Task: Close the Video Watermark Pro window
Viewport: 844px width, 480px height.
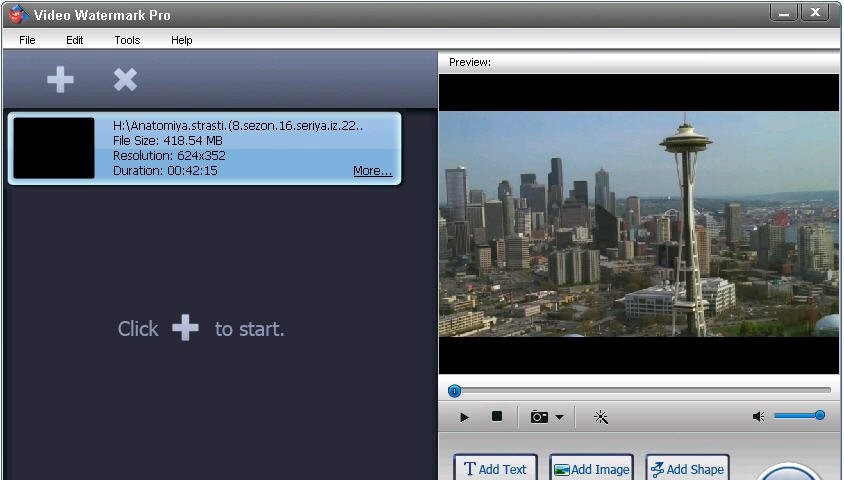Action: [x=815, y=13]
